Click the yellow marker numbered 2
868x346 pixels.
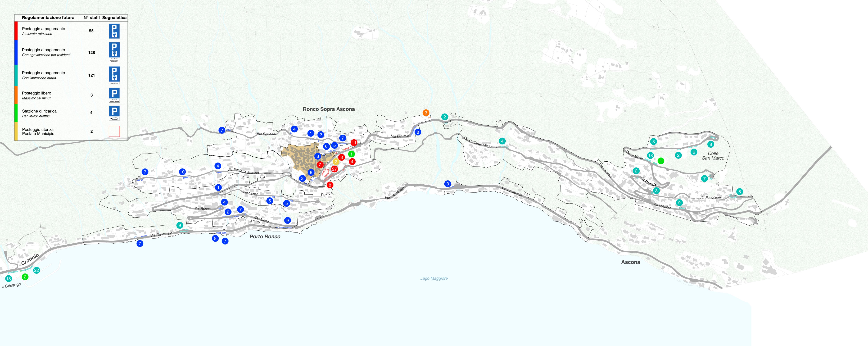[336, 162]
